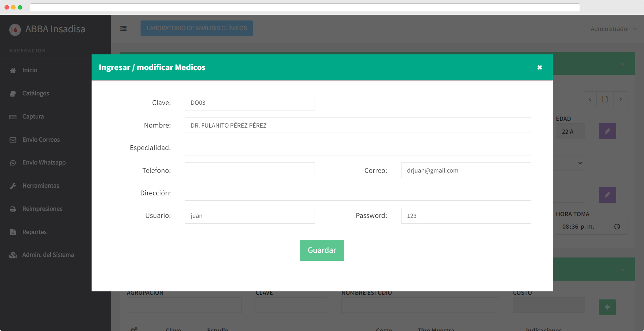Screen dimensions: 644x331
Task: Click the CLAVE study input field
Action: coord(291,305)
